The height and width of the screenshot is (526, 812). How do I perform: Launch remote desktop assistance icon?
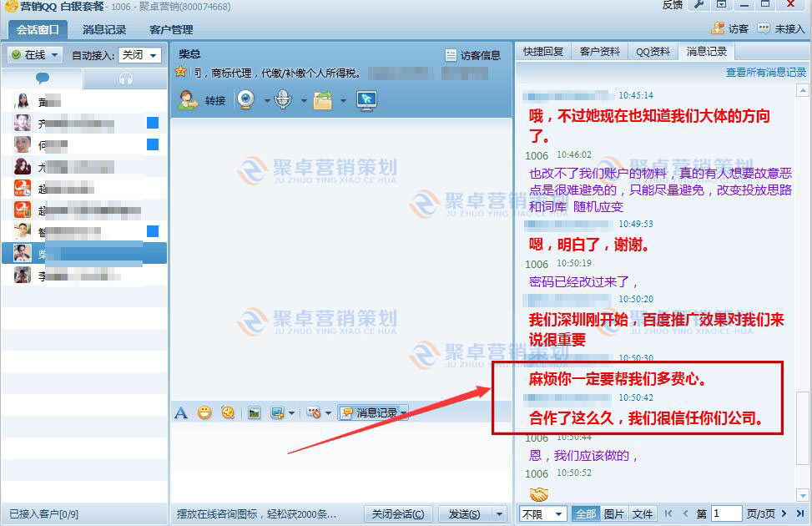pos(366,100)
